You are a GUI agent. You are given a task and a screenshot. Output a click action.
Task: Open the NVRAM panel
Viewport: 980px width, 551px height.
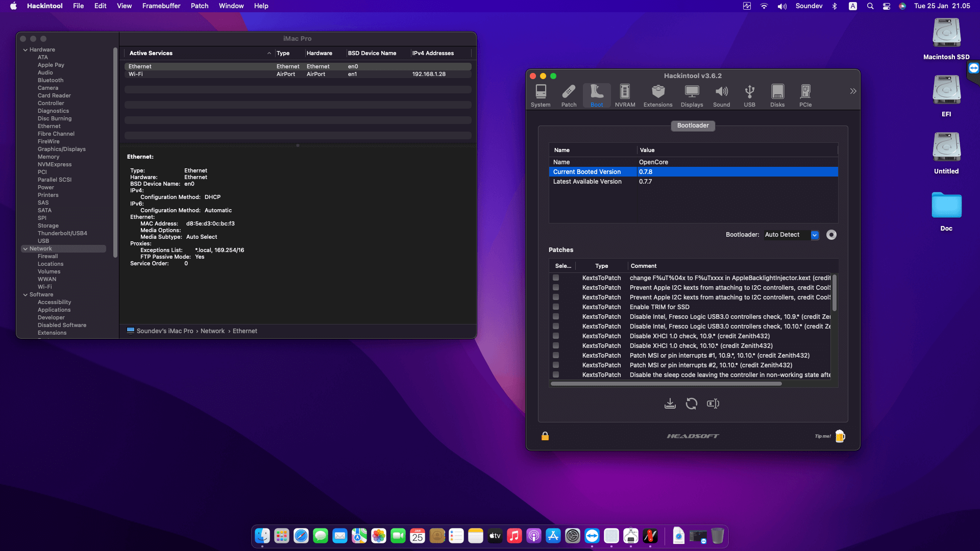[x=625, y=95]
